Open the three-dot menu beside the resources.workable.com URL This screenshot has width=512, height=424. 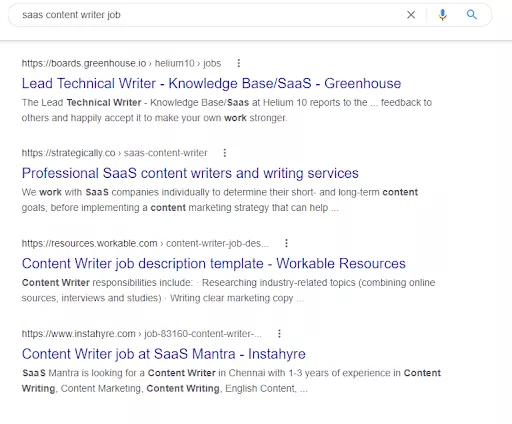click(286, 243)
